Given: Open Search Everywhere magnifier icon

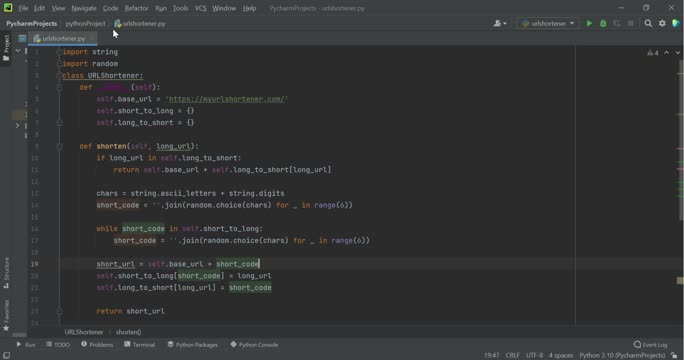Looking at the screenshot, I should coord(648,24).
